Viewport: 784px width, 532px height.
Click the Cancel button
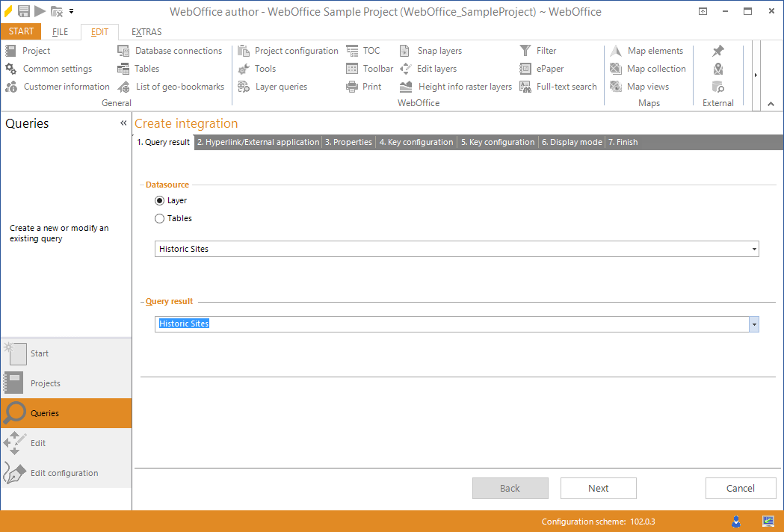point(741,488)
